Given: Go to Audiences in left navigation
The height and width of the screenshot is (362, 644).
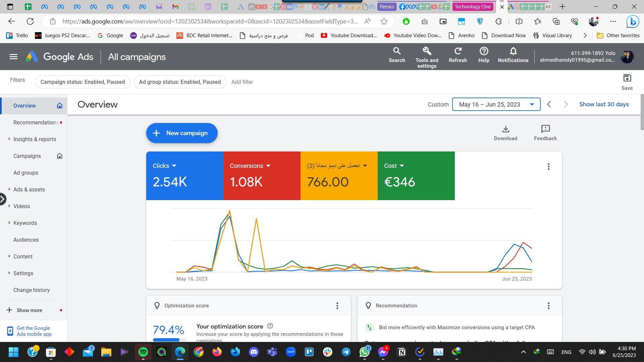Looking at the screenshot, I should click(x=26, y=240).
